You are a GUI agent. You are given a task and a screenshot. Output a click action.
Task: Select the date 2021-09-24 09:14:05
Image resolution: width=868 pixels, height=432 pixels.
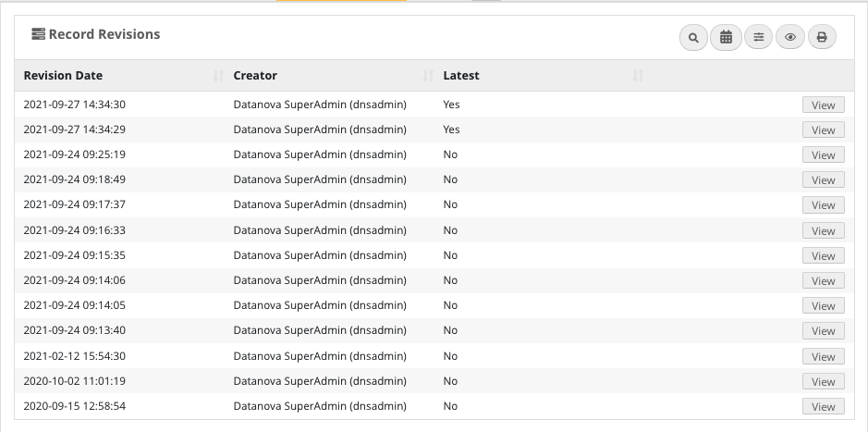click(x=74, y=305)
